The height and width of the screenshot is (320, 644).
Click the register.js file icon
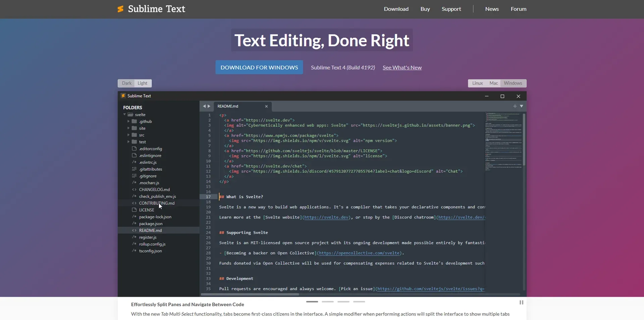click(x=134, y=237)
